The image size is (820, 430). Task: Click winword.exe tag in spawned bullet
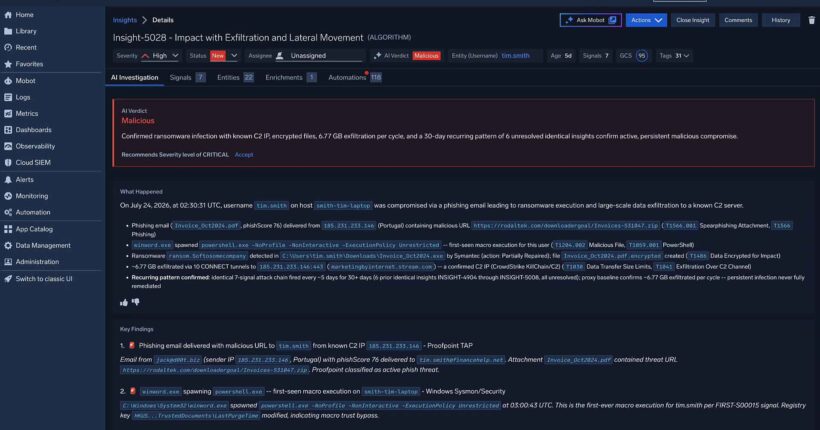point(152,245)
